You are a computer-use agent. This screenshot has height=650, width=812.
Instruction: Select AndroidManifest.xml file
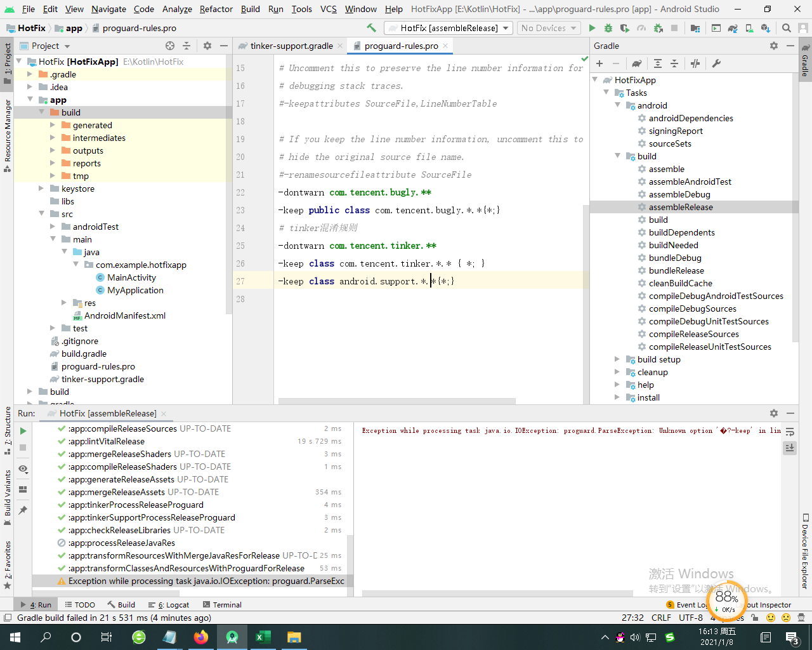point(125,315)
